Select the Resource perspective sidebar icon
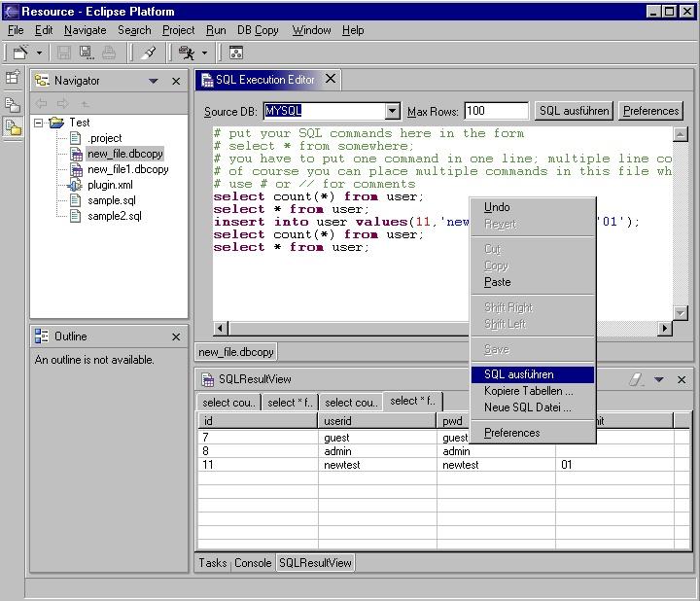700x601 pixels. coord(13,127)
